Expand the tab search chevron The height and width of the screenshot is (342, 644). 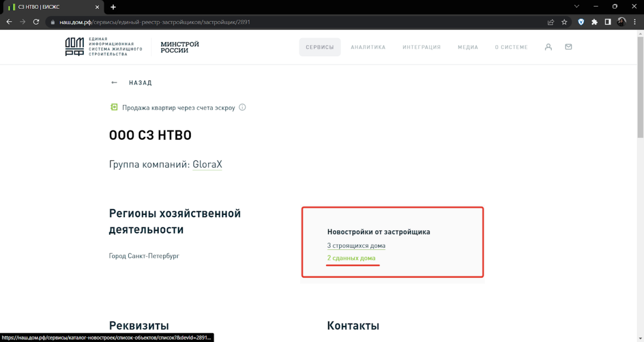pyautogui.click(x=577, y=6)
